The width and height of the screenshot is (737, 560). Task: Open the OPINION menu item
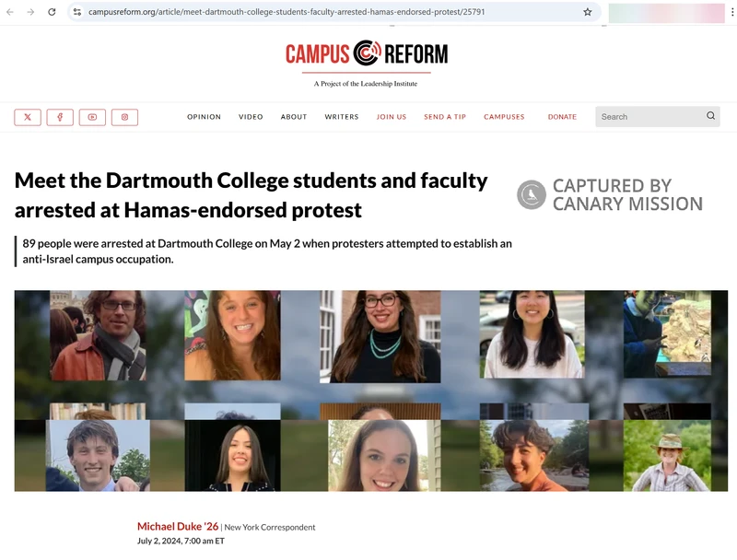pyautogui.click(x=204, y=116)
